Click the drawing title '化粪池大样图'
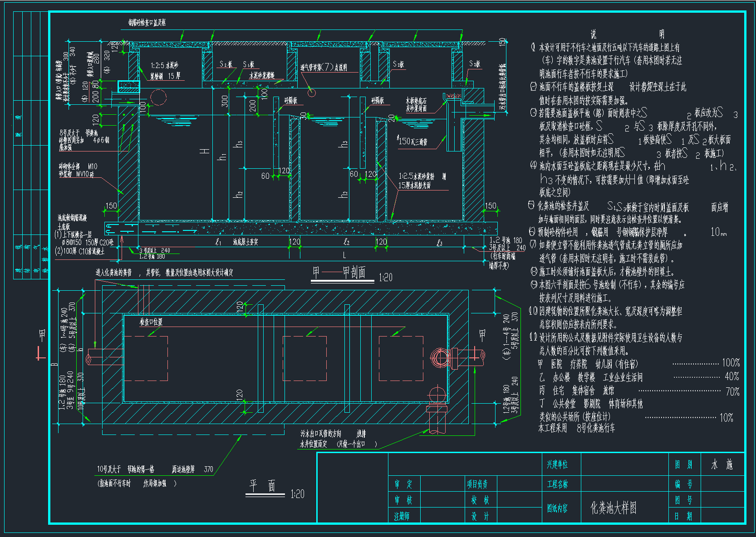The image size is (756, 537). pos(614,508)
